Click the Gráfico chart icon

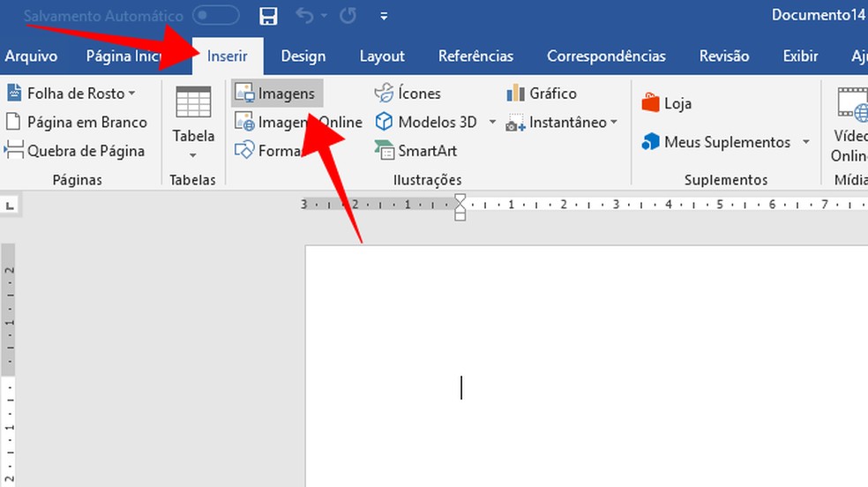coord(515,93)
